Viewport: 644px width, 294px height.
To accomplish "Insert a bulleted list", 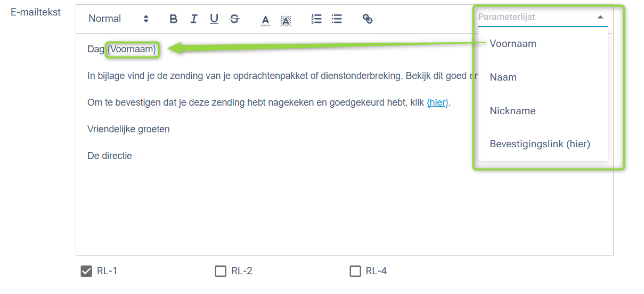I will 337,19.
